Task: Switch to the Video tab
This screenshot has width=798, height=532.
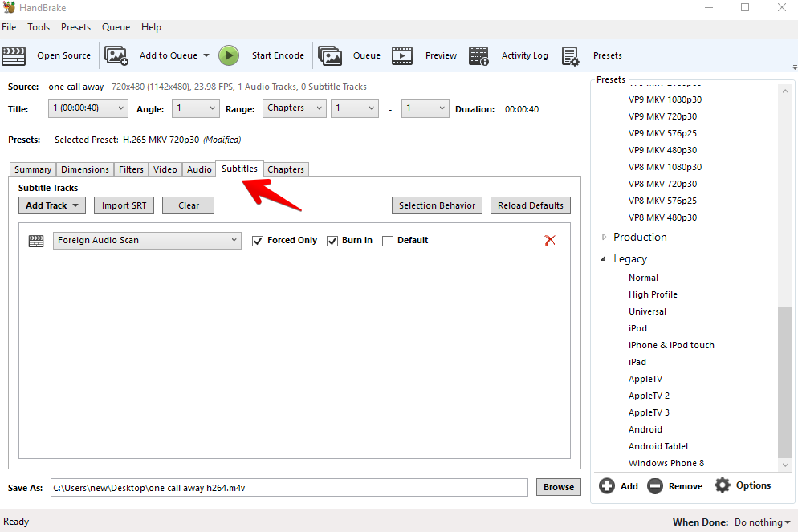Action: (165, 169)
